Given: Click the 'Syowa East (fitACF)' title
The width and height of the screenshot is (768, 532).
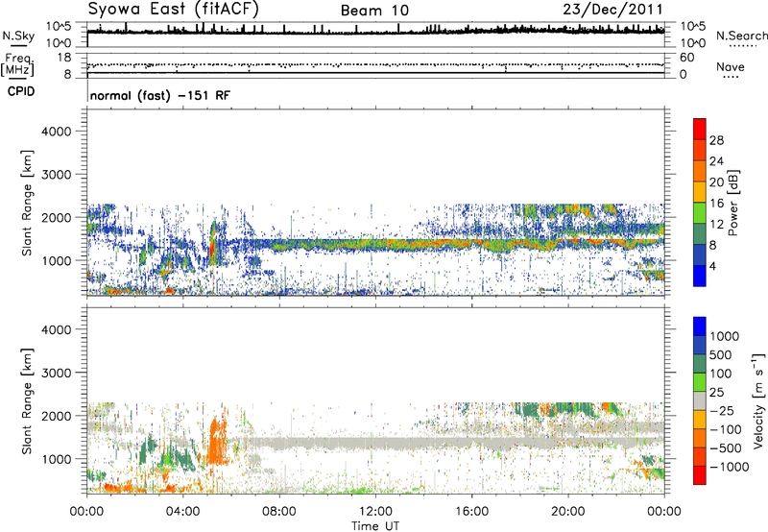Looking at the screenshot, I should click(x=174, y=9).
